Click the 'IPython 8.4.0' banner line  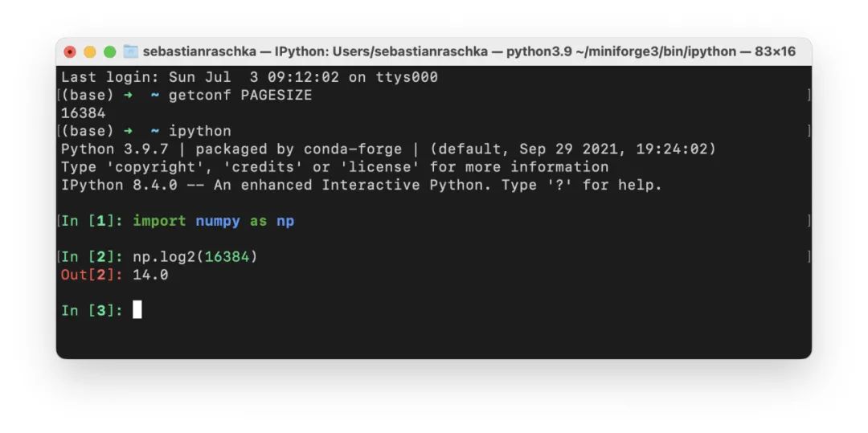click(x=361, y=185)
